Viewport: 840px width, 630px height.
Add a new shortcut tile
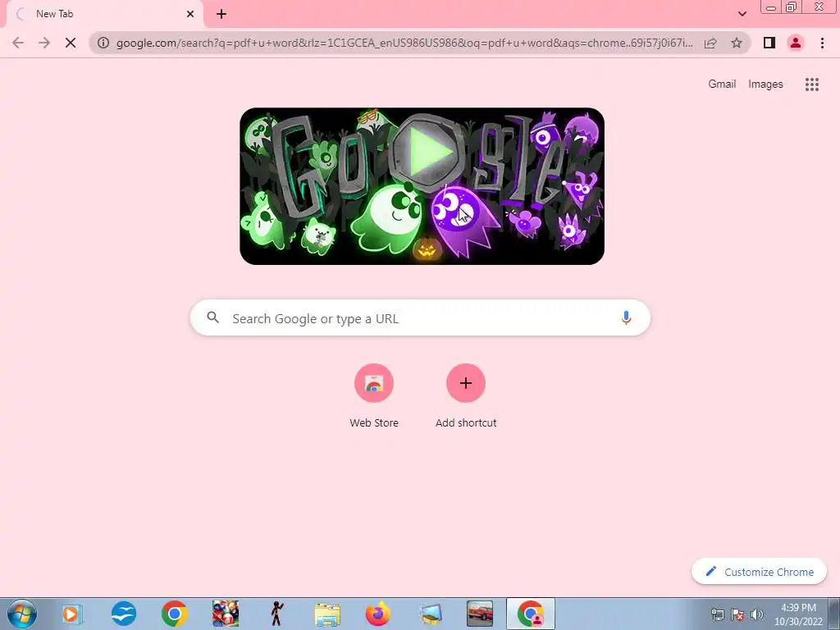click(466, 396)
